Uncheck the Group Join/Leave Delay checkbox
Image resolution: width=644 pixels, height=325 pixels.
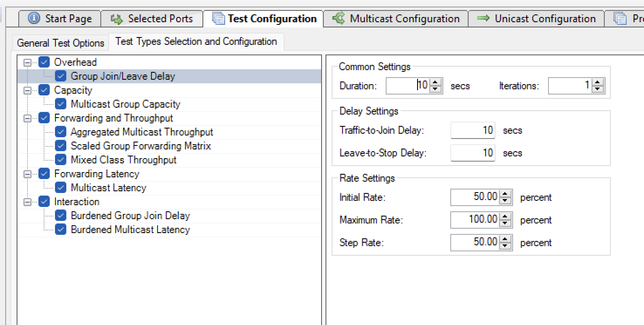[61, 76]
